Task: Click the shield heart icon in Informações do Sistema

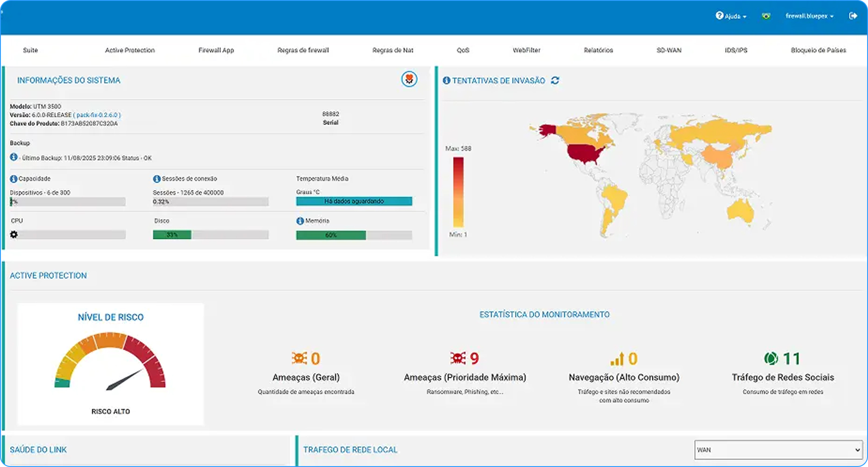Action: 409,79
